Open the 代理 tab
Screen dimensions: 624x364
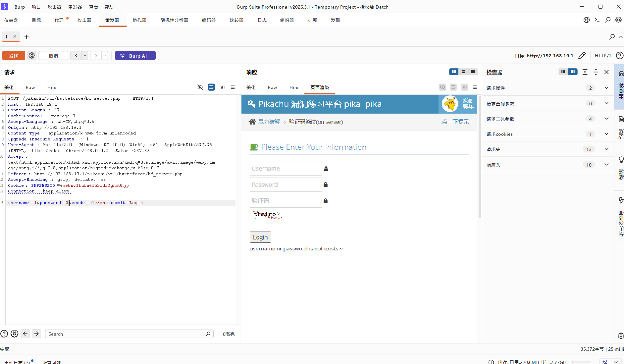(59, 20)
